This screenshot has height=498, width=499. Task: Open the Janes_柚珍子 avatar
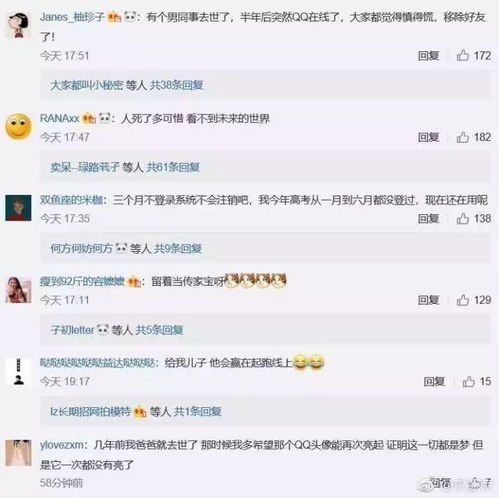coord(18,25)
